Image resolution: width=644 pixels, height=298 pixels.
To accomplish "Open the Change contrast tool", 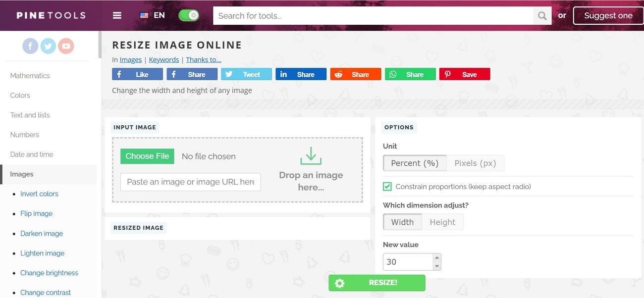I will [x=46, y=293].
